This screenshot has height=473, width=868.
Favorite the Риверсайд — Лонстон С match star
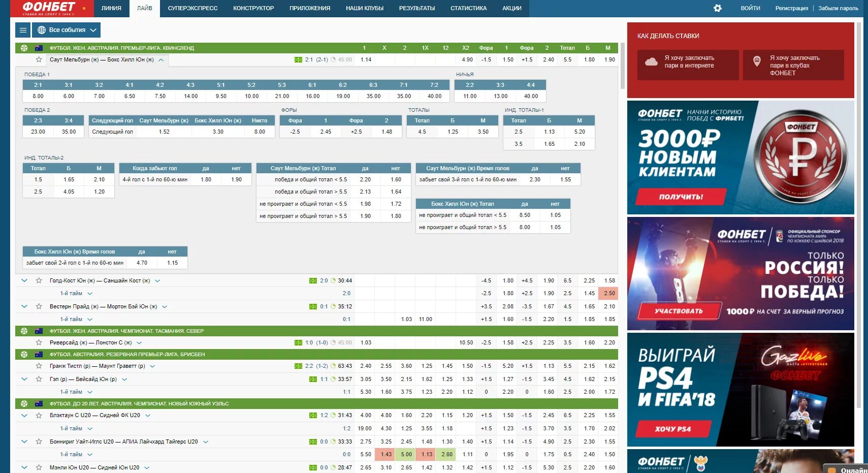click(39, 342)
